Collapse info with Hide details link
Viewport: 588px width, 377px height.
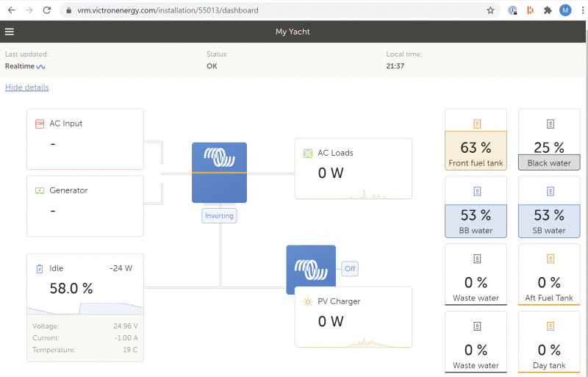click(27, 87)
